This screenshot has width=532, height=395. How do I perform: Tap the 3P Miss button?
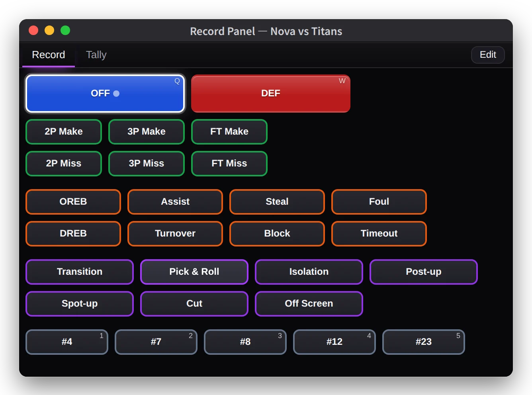pyautogui.click(x=147, y=164)
